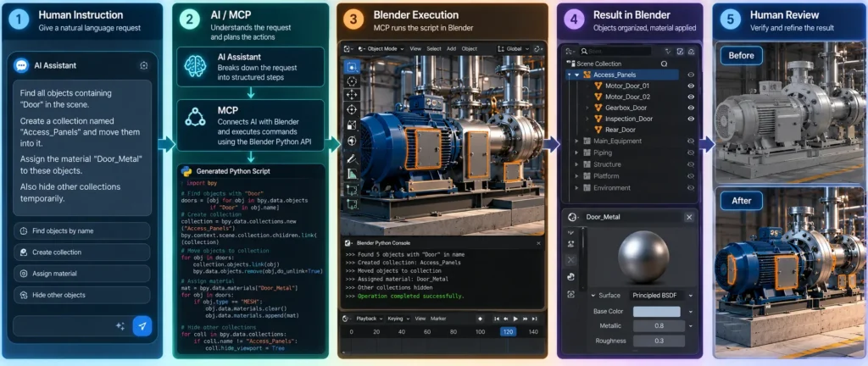
Task: Click the outliner filter funnel icon
Action: [668, 52]
